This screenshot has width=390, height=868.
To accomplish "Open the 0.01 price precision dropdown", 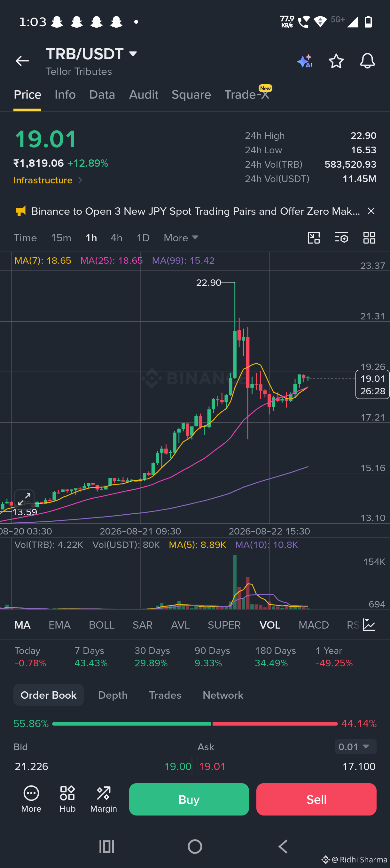I will click(x=355, y=747).
